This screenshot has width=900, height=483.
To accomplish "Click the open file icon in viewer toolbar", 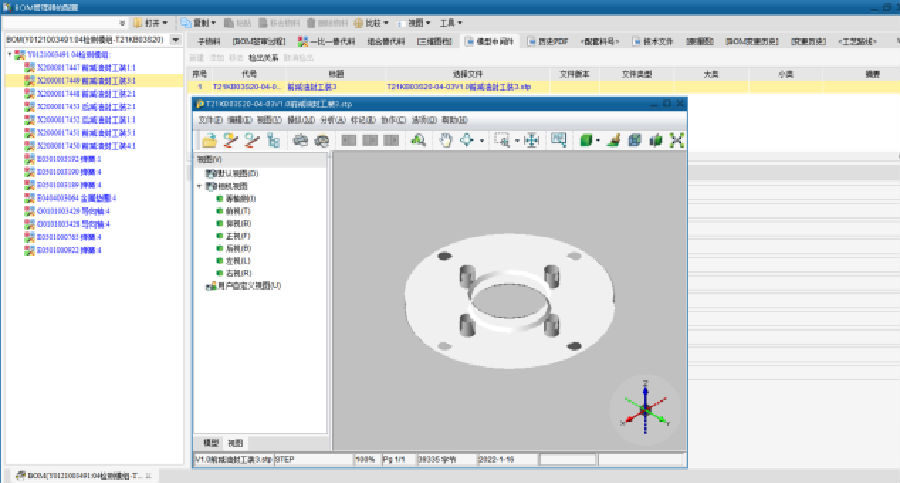I will 209,140.
